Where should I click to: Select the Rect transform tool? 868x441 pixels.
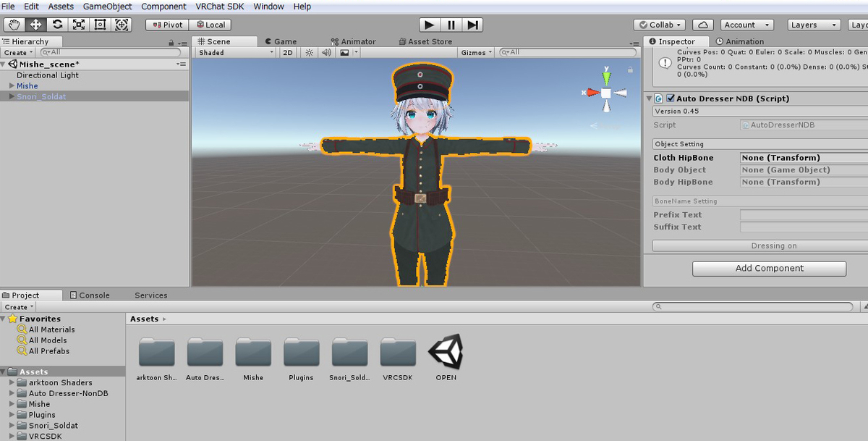[101, 25]
